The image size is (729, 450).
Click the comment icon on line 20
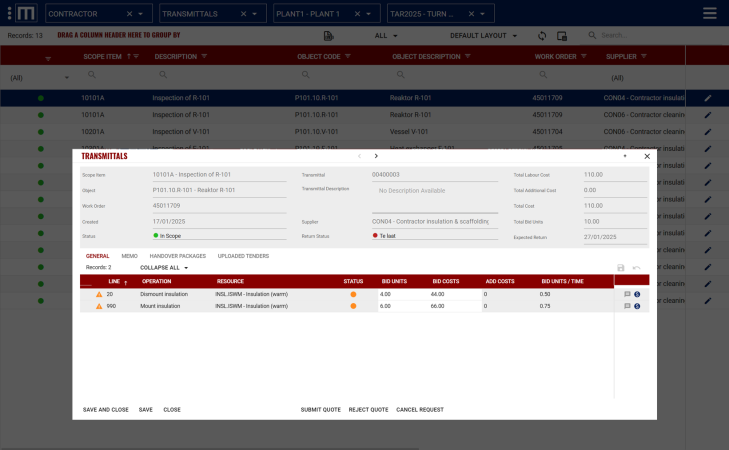tap(627, 294)
